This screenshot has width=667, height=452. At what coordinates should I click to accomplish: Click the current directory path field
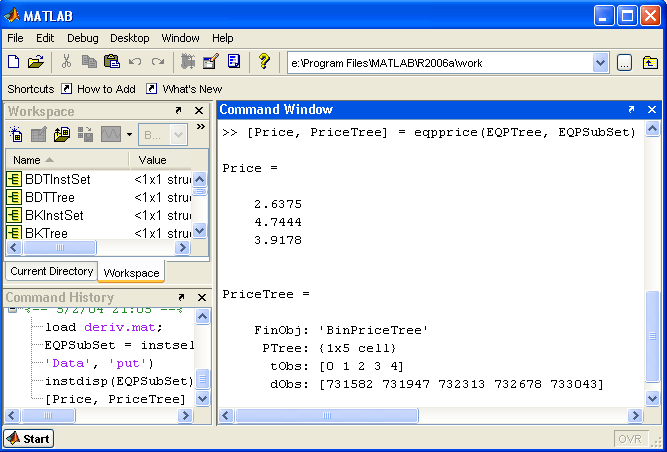click(x=440, y=63)
